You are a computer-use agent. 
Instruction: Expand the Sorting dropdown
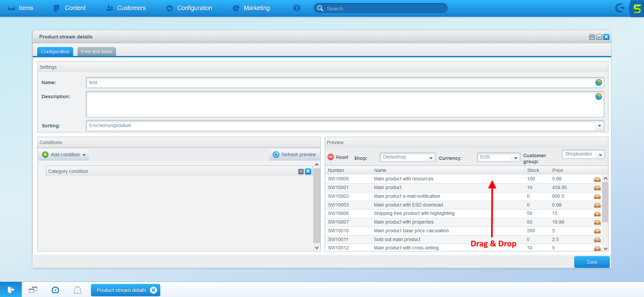(599, 126)
